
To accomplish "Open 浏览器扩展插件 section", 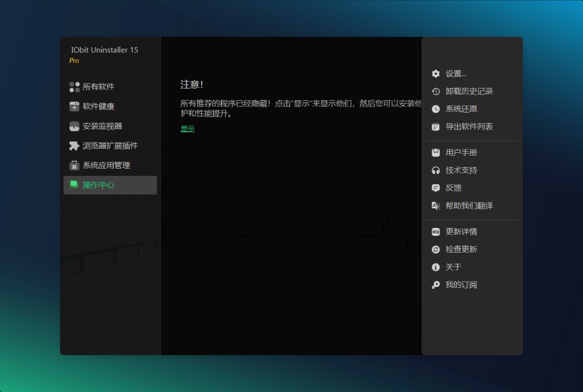I will tap(110, 146).
